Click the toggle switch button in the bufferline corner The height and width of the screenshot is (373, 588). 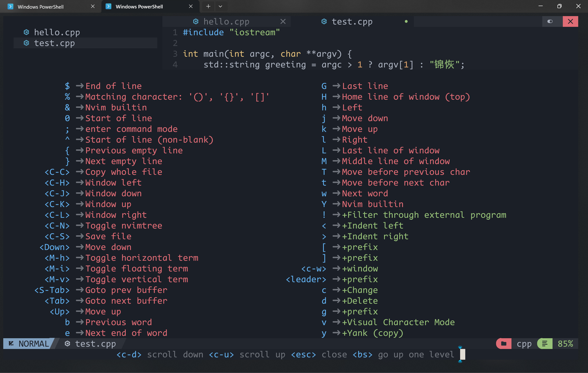point(550,21)
